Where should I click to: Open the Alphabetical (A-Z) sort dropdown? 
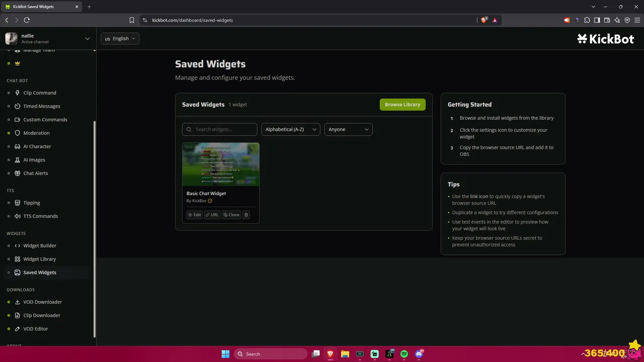[x=291, y=129]
